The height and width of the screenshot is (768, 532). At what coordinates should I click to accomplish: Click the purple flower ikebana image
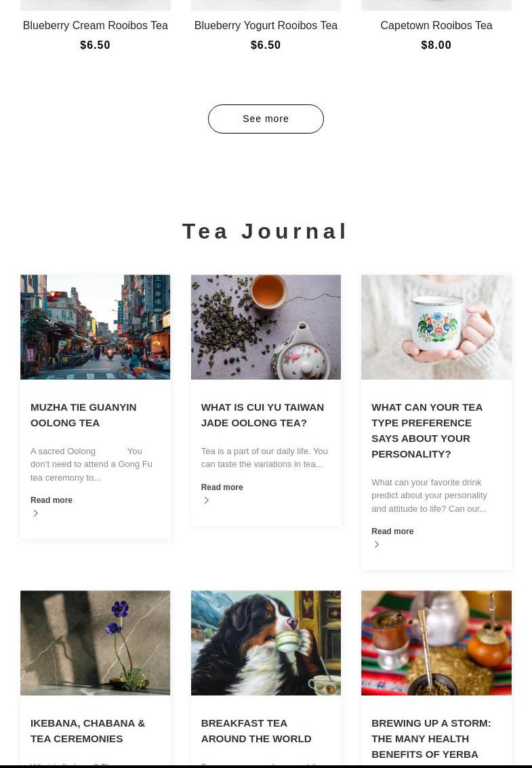[x=95, y=643]
